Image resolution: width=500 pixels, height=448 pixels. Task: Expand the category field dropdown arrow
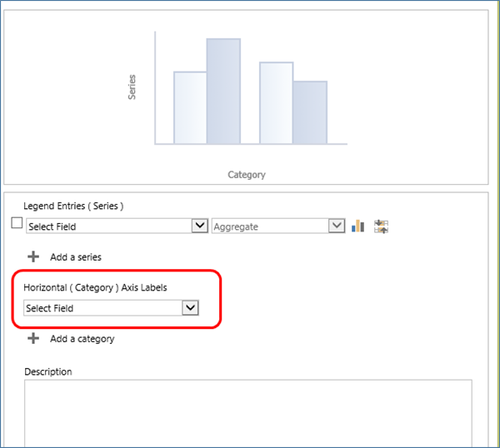click(x=190, y=308)
